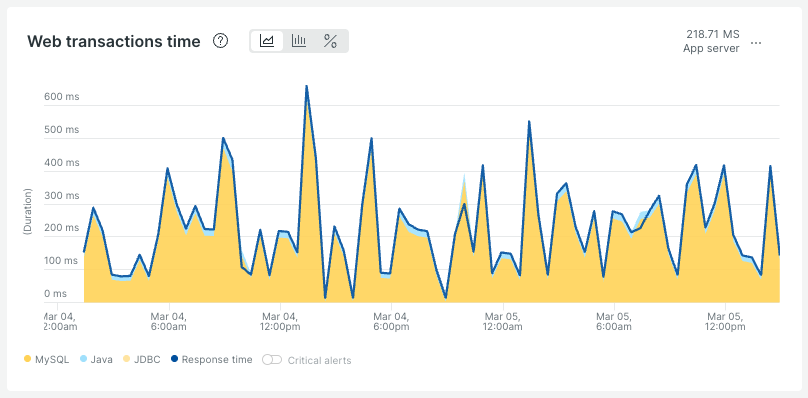This screenshot has height=398, width=808.
Task: Click the Mar 04, 12:00pm axis label
Action: coord(280,321)
